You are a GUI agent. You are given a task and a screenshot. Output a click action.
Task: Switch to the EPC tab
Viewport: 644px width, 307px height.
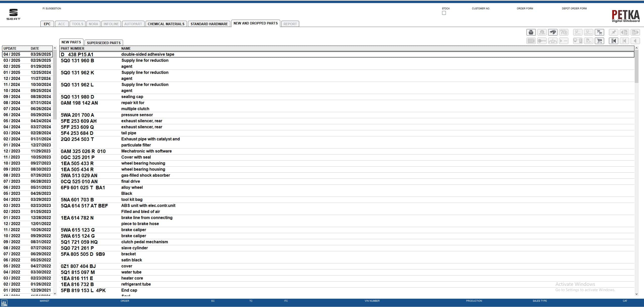47,24
